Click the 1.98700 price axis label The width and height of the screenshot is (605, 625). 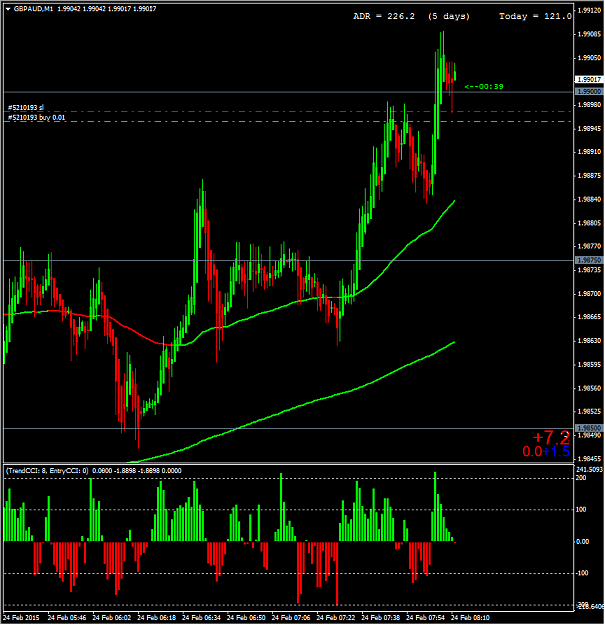[x=589, y=293]
